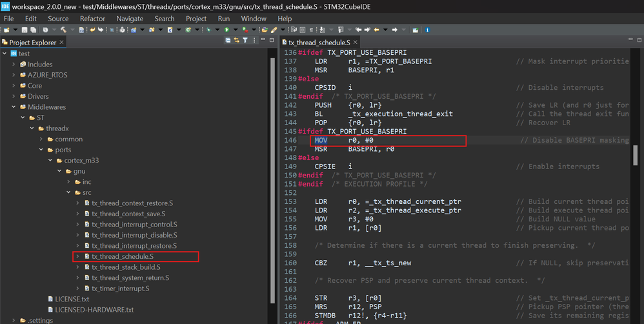The width and height of the screenshot is (644, 324).
Task: Expand the common folder
Action: pyautogui.click(x=41, y=139)
